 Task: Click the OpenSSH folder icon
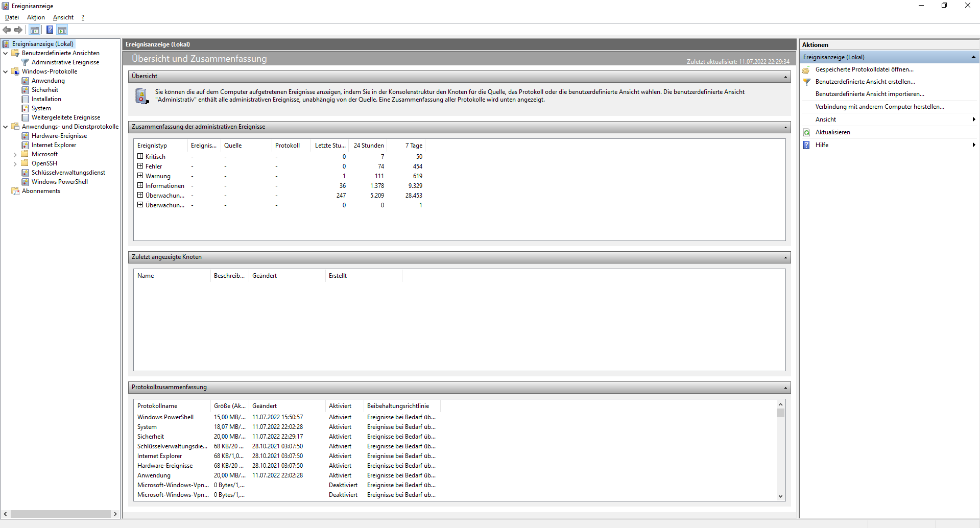[x=25, y=163]
